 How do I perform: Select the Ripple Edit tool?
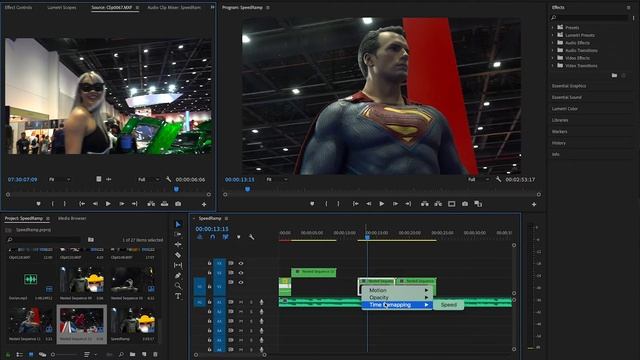(178, 244)
